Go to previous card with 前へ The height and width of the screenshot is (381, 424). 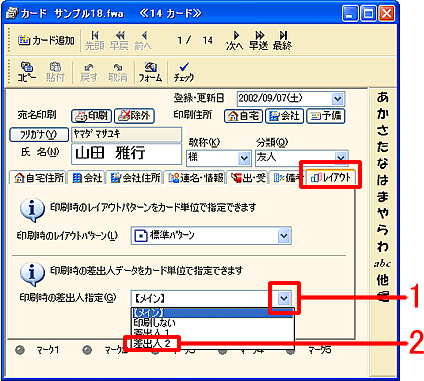pyautogui.click(x=143, y=41)
